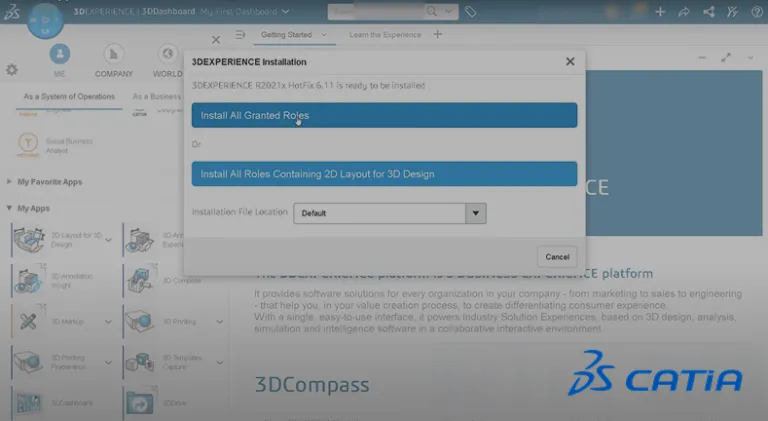This screenshot has height=421, width=768.
Task: Click the 3D Compass play button
Action: (45, 21)
